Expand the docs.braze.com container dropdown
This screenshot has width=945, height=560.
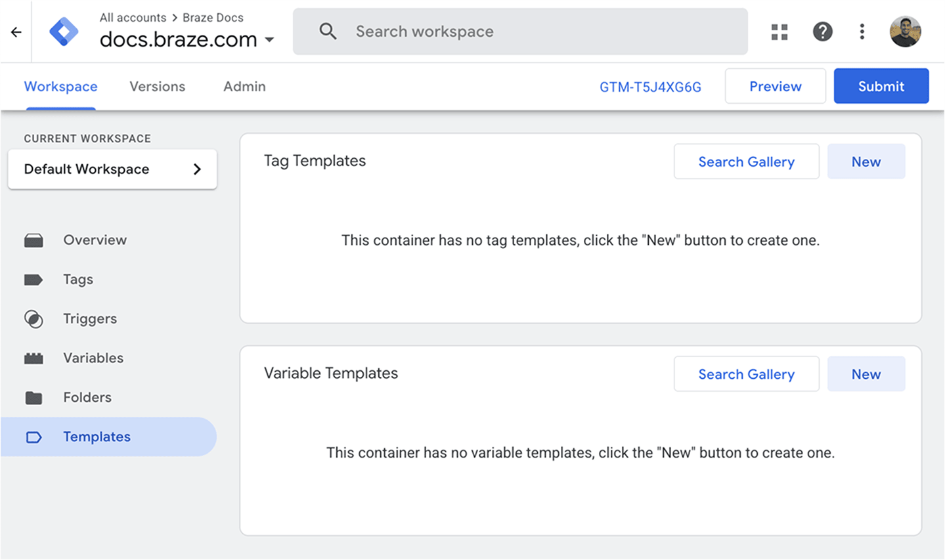coord(269,39)
